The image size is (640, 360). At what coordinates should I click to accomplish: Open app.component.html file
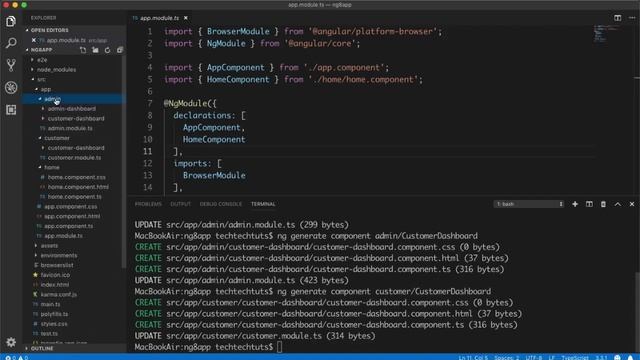73,216
